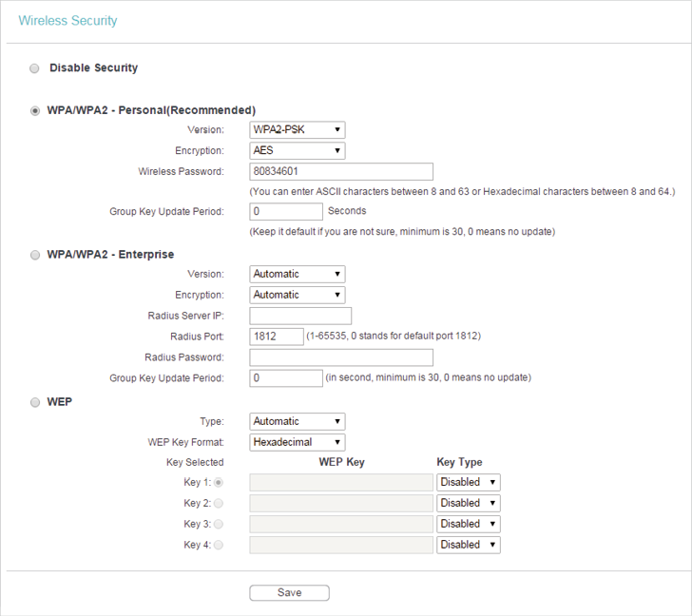Click the 'Key Type' column header
The height and width of the screenshot is (616, 692).
click(x=459, y=462)
